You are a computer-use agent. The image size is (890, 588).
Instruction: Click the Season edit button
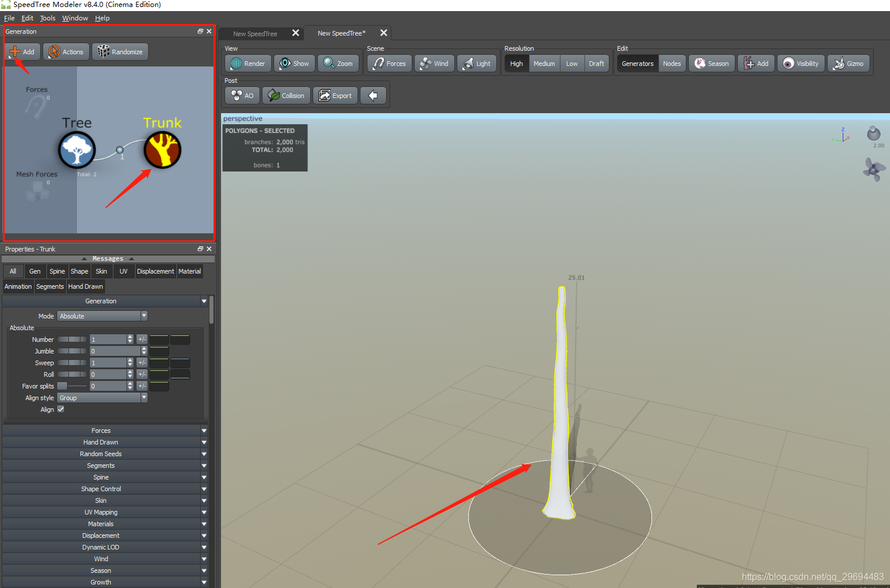712,64
